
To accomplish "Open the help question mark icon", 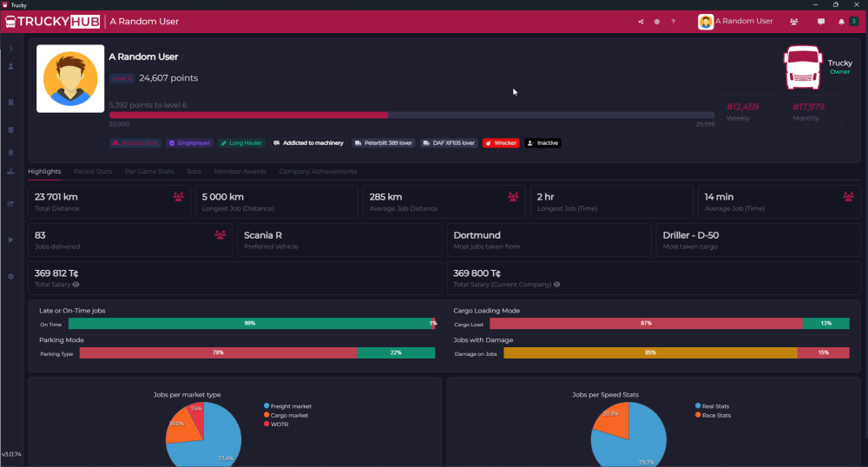I will tap(674, 22).
